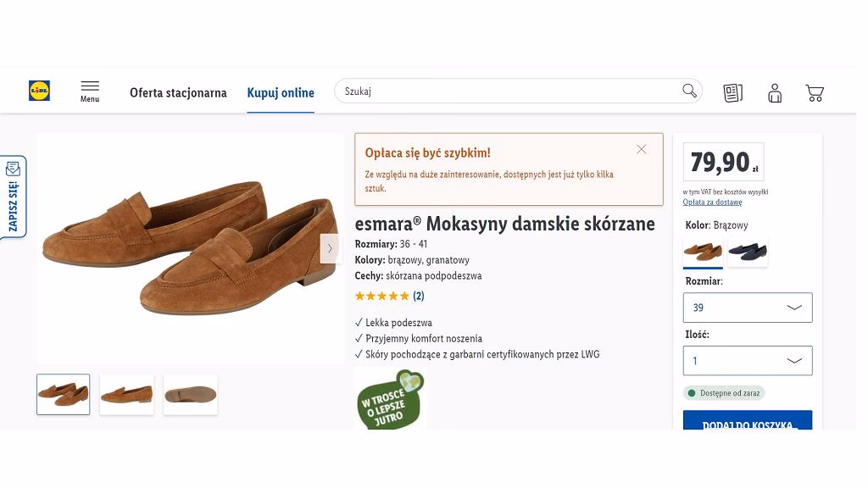
Task: Open the Ilość quantity dropdown
Action: [747, 360]
